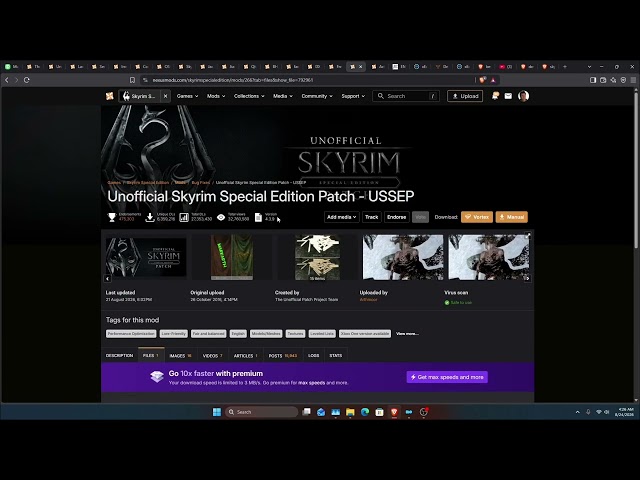Screen dimensions: 640x480
Task: Toggle the browser sidebar panel icon
Action: 593,80
